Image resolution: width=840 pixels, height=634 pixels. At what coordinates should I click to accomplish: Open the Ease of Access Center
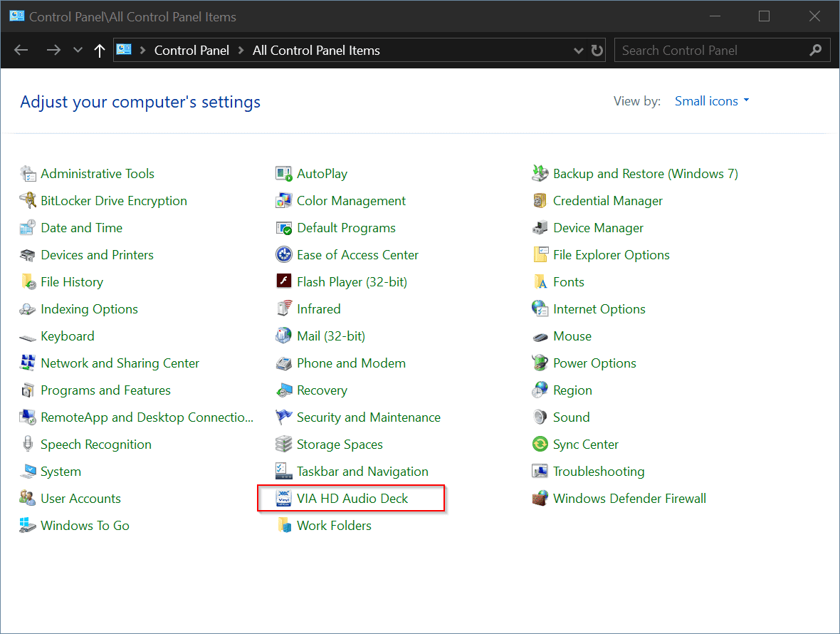coord(357,254)
